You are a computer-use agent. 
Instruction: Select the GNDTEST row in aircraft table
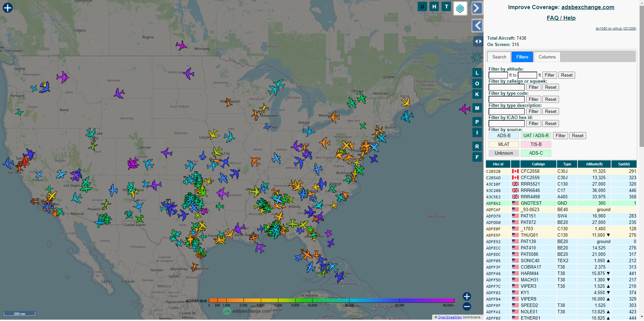point(561,203)
